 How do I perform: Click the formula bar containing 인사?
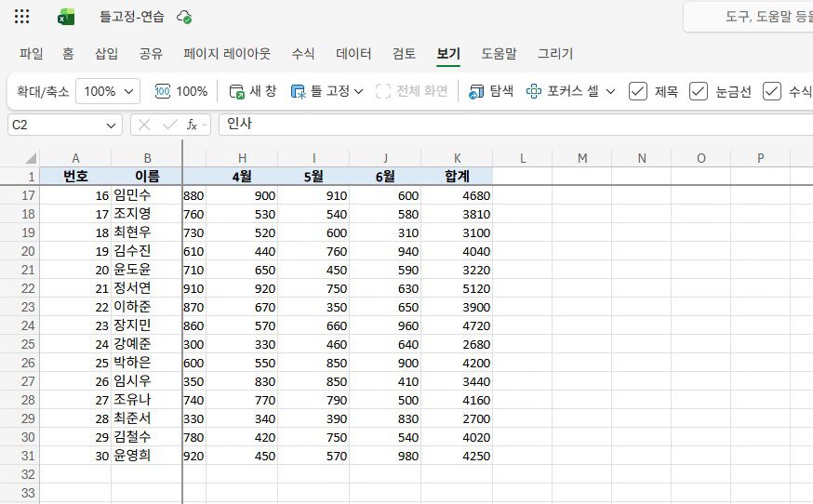[516, 125]
